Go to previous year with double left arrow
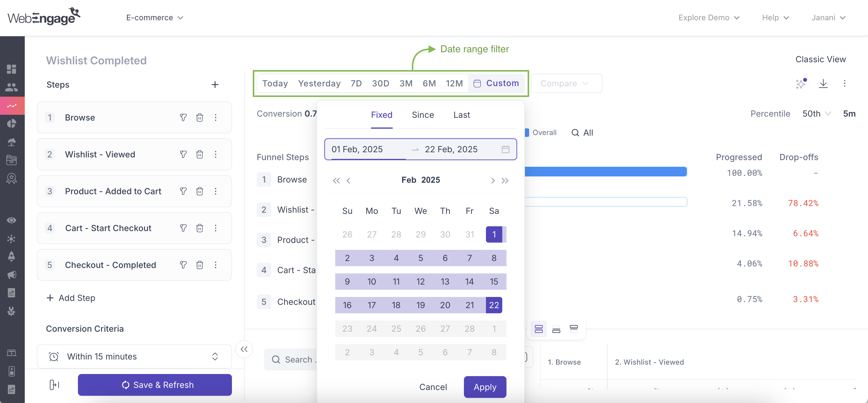 [x=336, y=181]
